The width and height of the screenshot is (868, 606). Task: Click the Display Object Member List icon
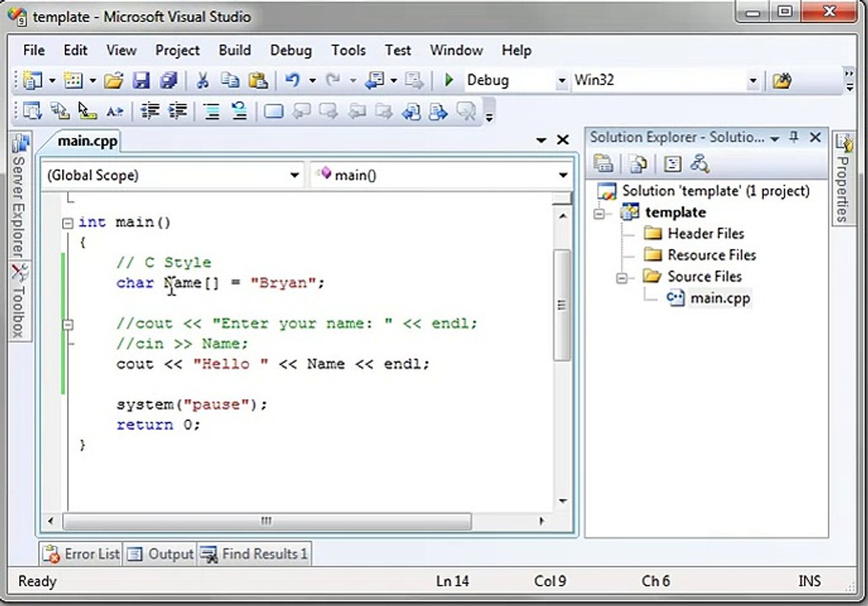tap(32, 111)
